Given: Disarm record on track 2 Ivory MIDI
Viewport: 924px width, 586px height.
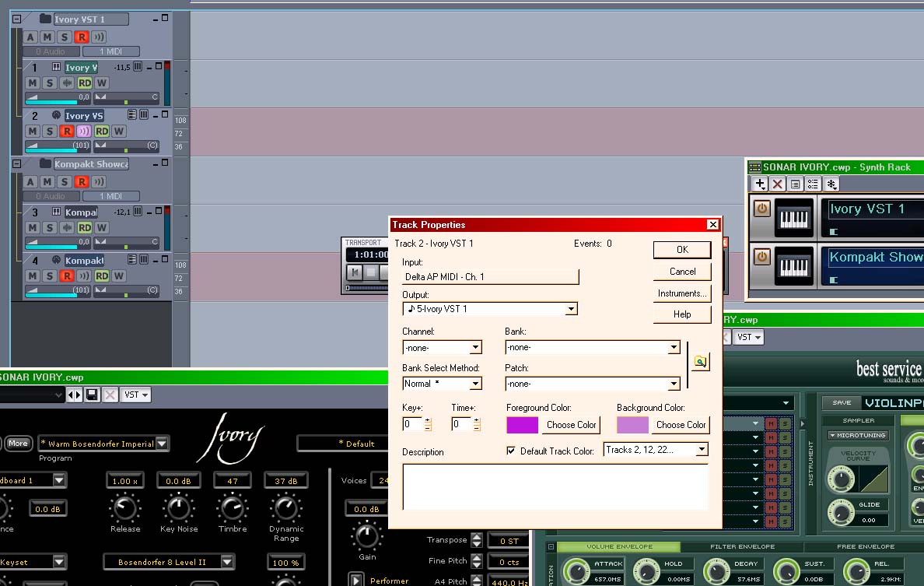Looking at the screenshot, I should point(67,131).
